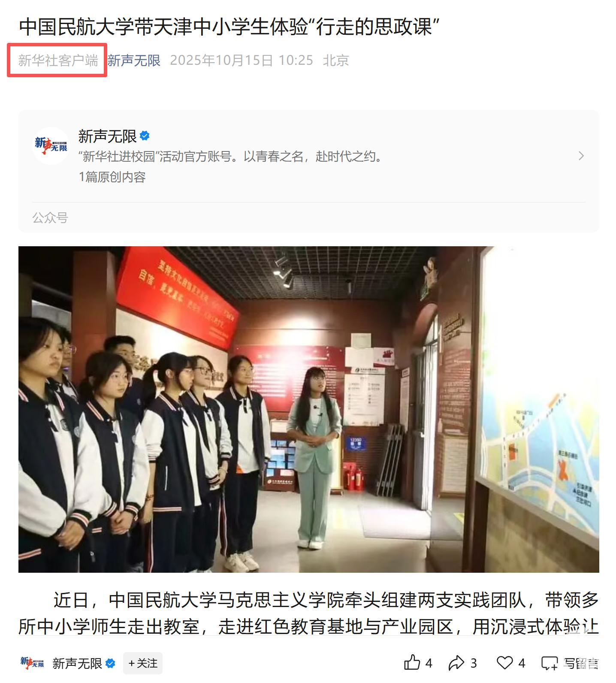Click the 北京 location label
The height and width of the screenshot is (683, 616).
tap(336, 60)
